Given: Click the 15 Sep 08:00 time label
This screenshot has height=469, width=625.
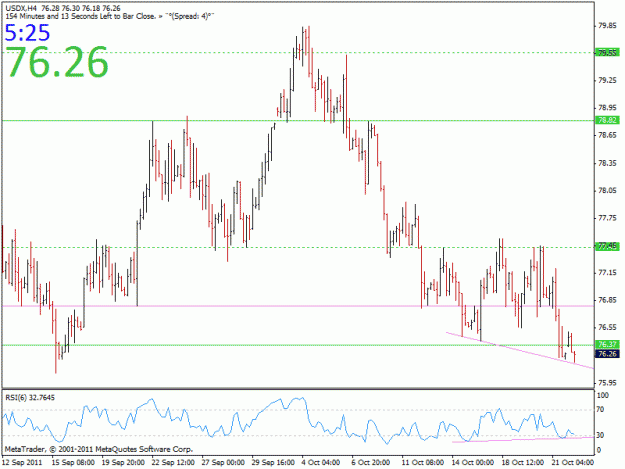Looking at the screenshot, I should [73, 462].
